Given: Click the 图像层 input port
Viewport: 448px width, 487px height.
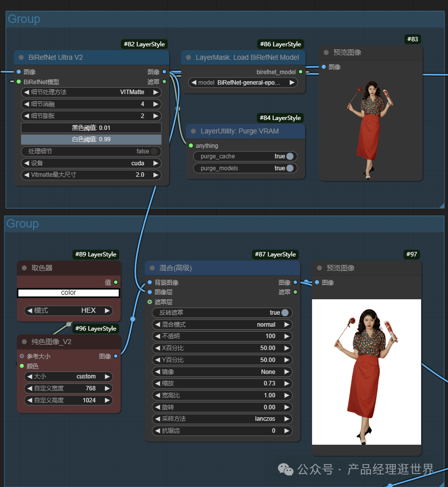Looking at the screenshot, I should coord(150,292).
